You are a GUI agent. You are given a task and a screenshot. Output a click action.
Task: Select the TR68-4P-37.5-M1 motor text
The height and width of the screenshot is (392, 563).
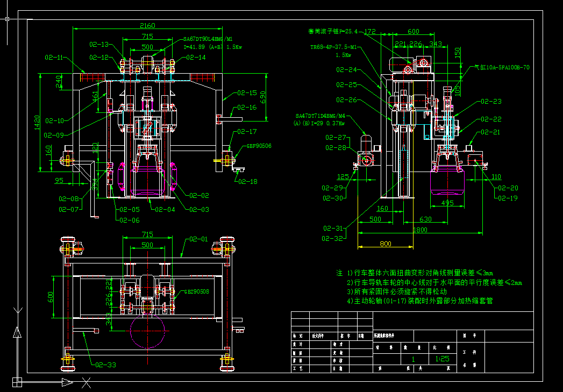click(x=334, y=47)
